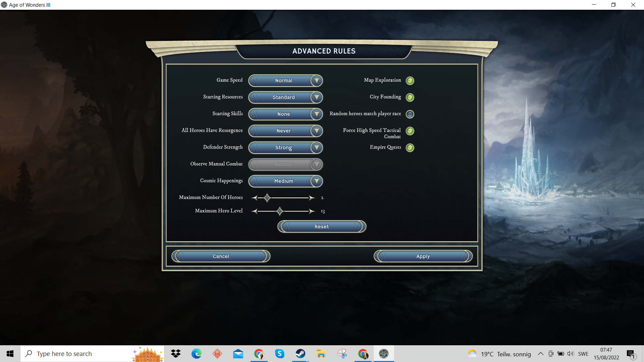Show hidden system tray icons
644x362 pixels.
coord(541,354)
